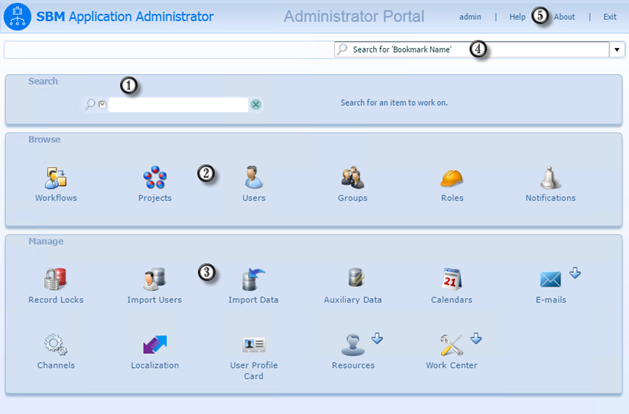Image resolution: width=629 pixels, height=414 pixels.
Task: Click the 'Manage' section heading
Action: point(46,242)
